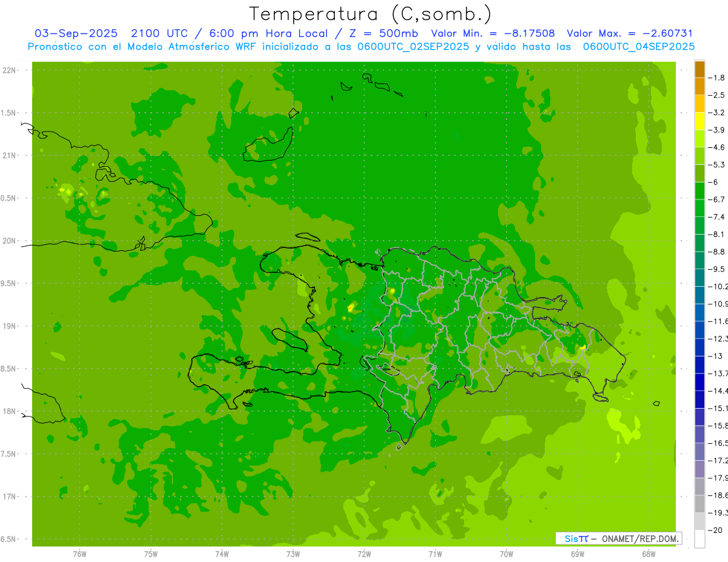Click the '-13' colorbar label
Viewport: 728px width, 562px height.
point(715,356)
